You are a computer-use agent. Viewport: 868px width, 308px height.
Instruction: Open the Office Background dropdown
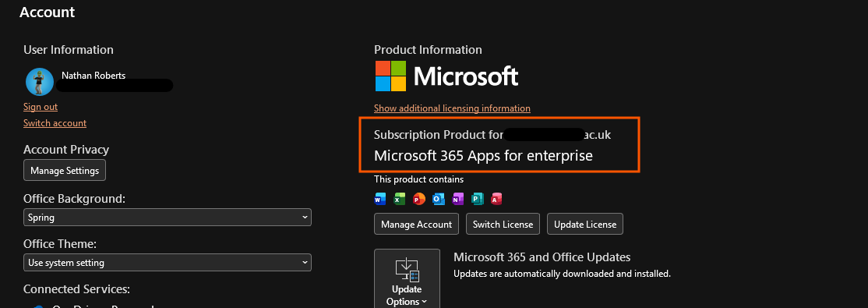[168, 217]
